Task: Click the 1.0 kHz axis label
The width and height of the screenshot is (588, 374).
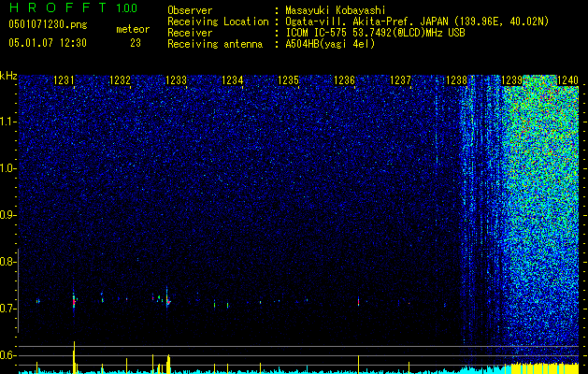Action: [x=7, y=168]
